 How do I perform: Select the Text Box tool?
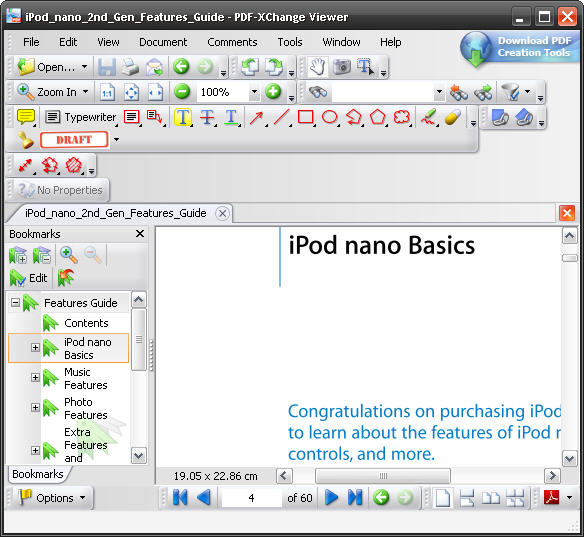coord(131,117)
